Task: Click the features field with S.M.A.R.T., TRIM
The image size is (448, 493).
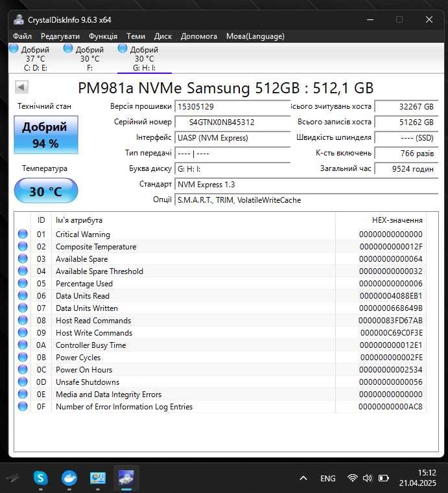Action: click(x=307, y=200)
